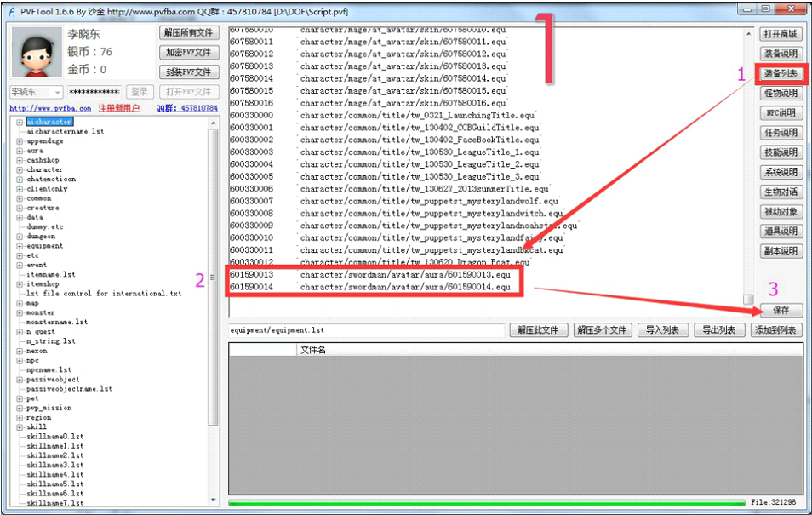The width and height of the screenshot is (812, 515).
Task: Click 解压所有文件 button
Action: tap(188, 33)
